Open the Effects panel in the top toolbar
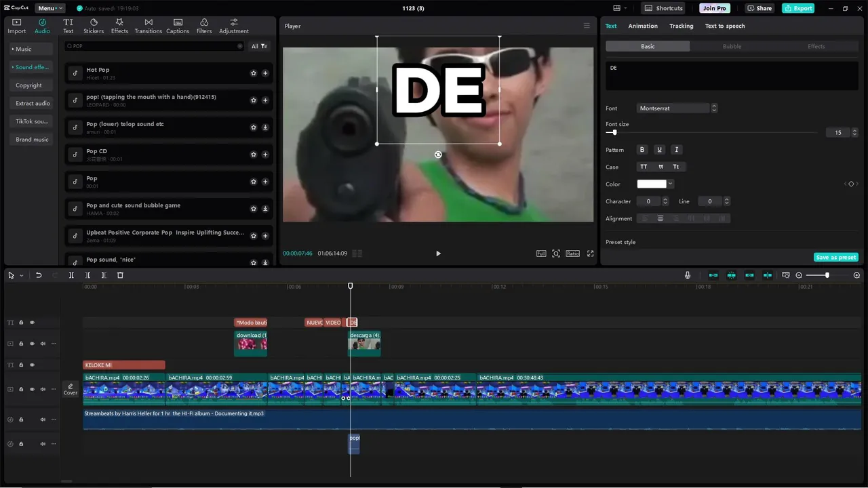 tap(119, 26)
